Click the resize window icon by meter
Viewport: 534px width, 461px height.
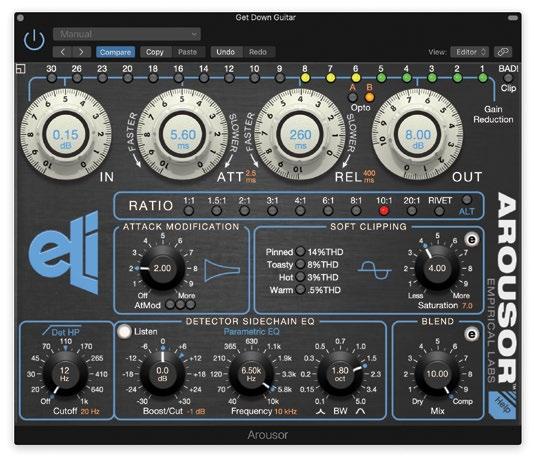(x=21, y=69)
